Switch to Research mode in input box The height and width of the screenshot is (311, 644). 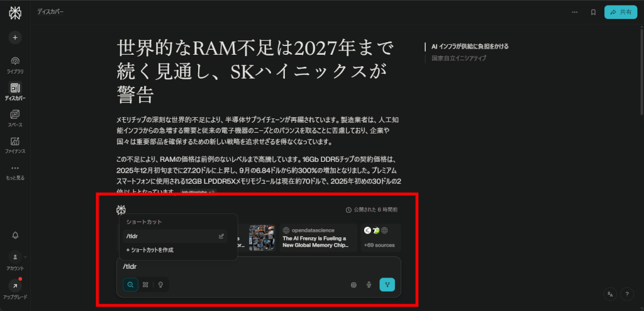coord(145,285)
